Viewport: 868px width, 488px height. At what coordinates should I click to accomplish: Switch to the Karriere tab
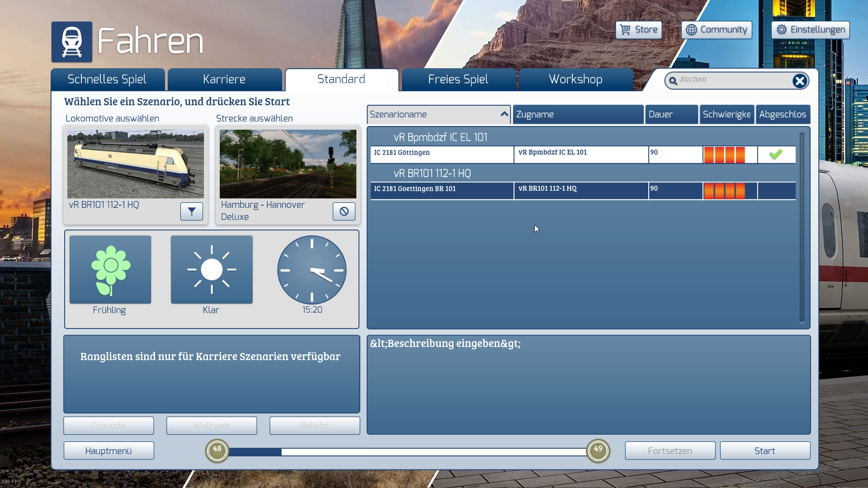[224, 80]
